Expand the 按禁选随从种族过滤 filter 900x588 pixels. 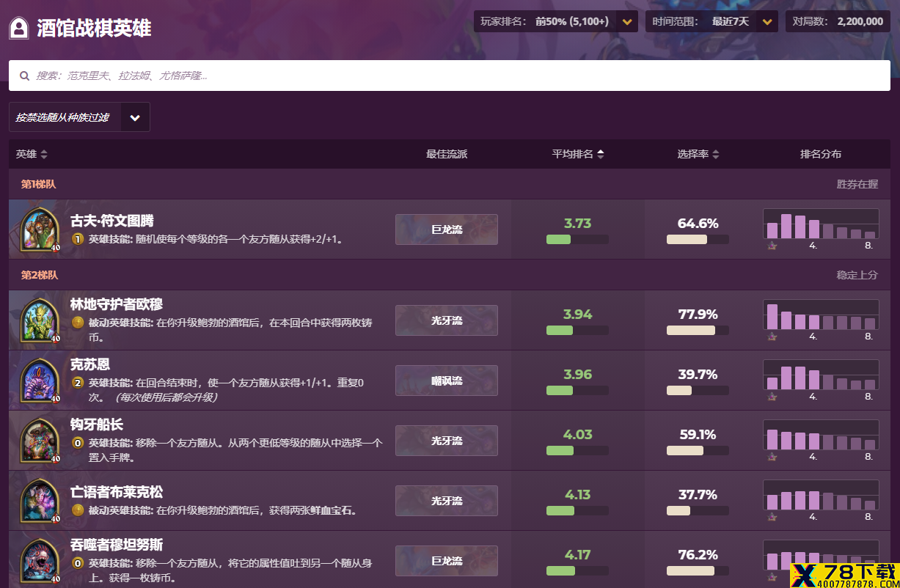[79, 117]
